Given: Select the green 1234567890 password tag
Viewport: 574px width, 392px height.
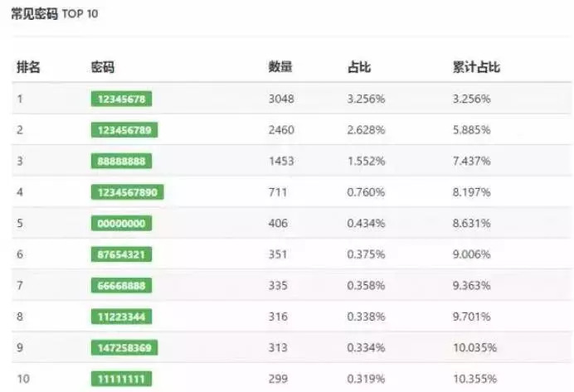Looking at the screenshot, I should pyautogui.click(x=128, y=192).
